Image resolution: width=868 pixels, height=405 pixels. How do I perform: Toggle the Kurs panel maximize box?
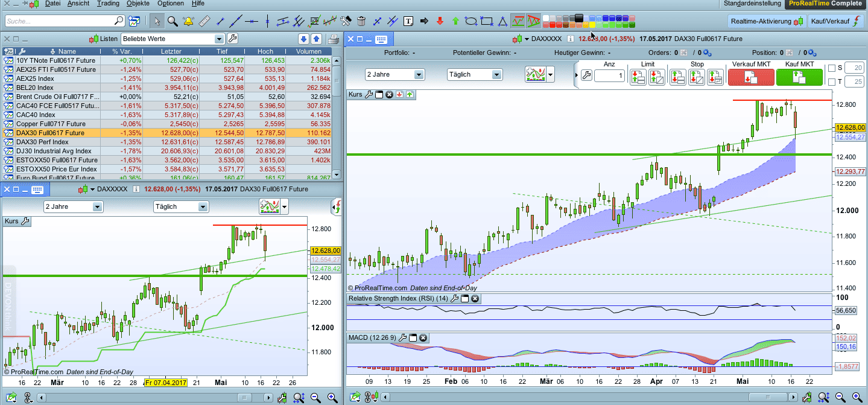tap(379, 94)
